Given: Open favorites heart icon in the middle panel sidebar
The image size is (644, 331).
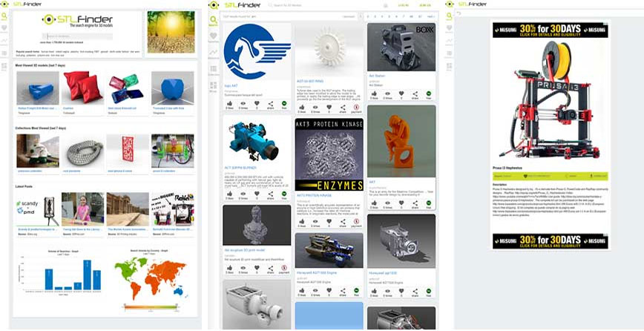Looking at the screenshot, I should click(x=214, y=35).
